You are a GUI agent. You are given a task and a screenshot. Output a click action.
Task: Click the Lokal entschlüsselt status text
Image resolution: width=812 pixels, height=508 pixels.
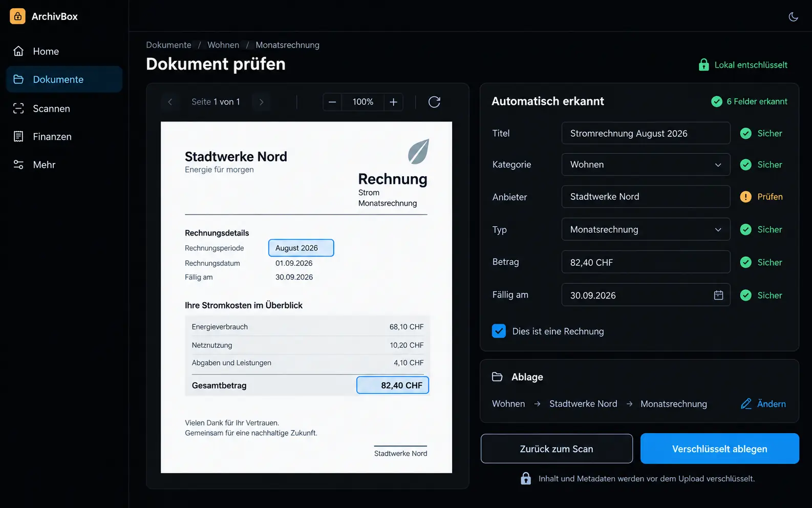coord(751,65)
